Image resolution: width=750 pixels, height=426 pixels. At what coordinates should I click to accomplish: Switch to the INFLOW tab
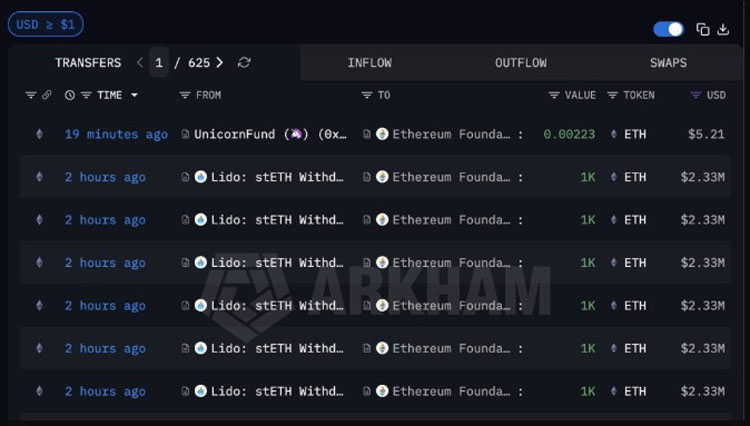(x=370, y=63)
